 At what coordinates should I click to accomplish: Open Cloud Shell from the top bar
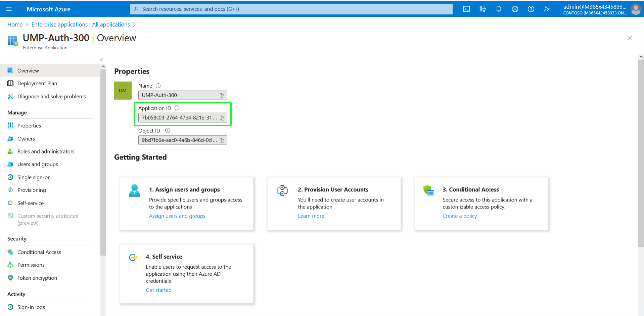(x=466, y=9)
